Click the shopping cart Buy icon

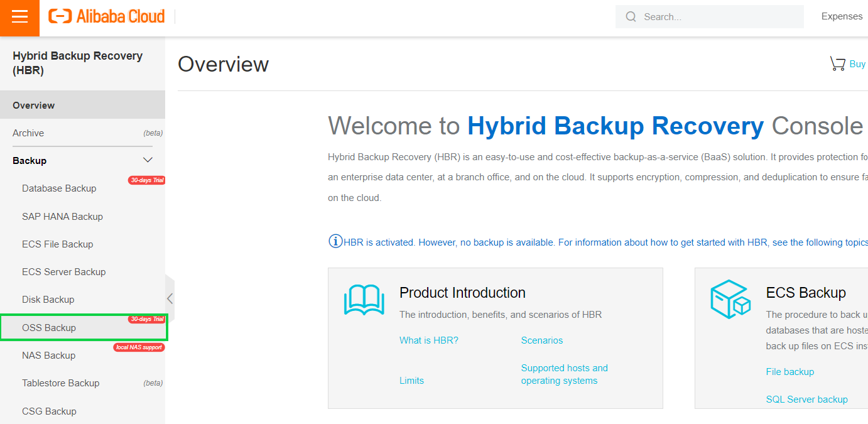click(x=837, y=63)
